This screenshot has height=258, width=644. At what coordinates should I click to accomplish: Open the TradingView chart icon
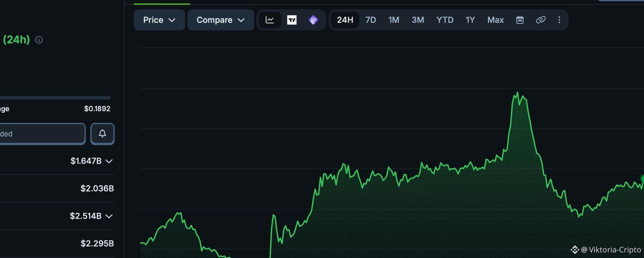point(292,20)
